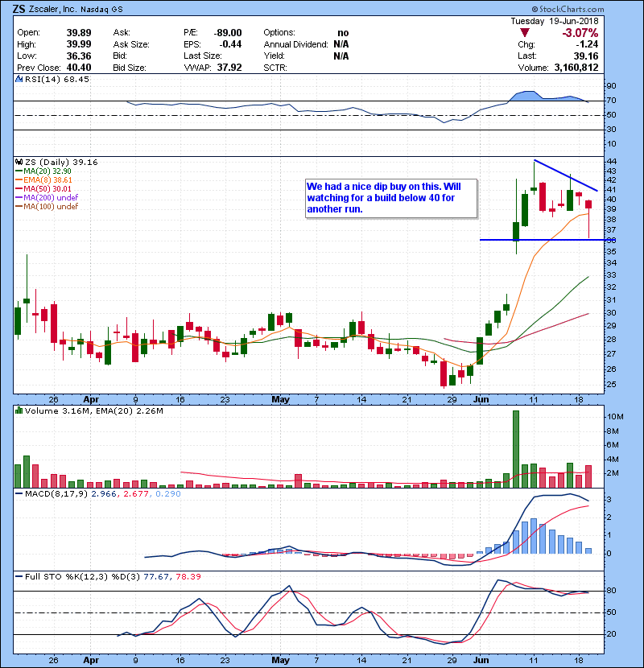Click the -3.07% change value

(x=580, y=33)
